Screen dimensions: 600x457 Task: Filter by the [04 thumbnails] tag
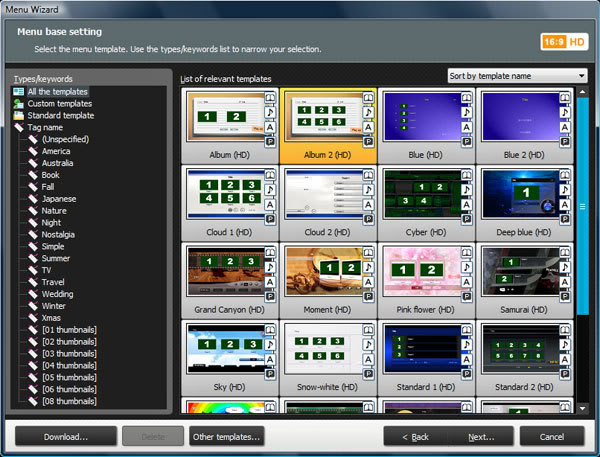pos(69,366)
